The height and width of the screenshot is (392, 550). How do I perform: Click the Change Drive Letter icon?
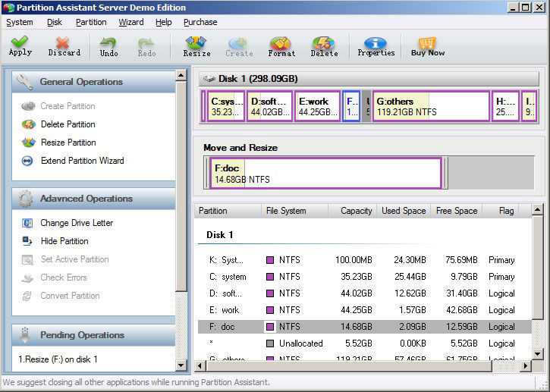(x=27, y=223)
